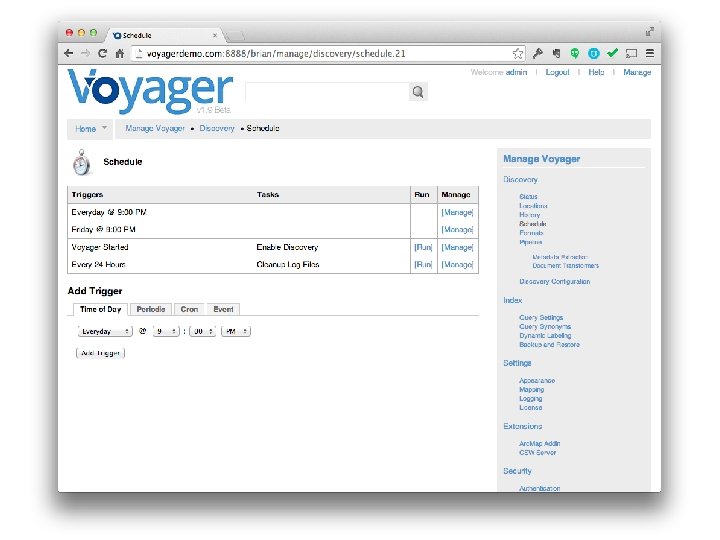Viewport: 720px width, 540px height.
Task: Open a new browser tab
Action: pyautogui.click(x=234, y=35)
